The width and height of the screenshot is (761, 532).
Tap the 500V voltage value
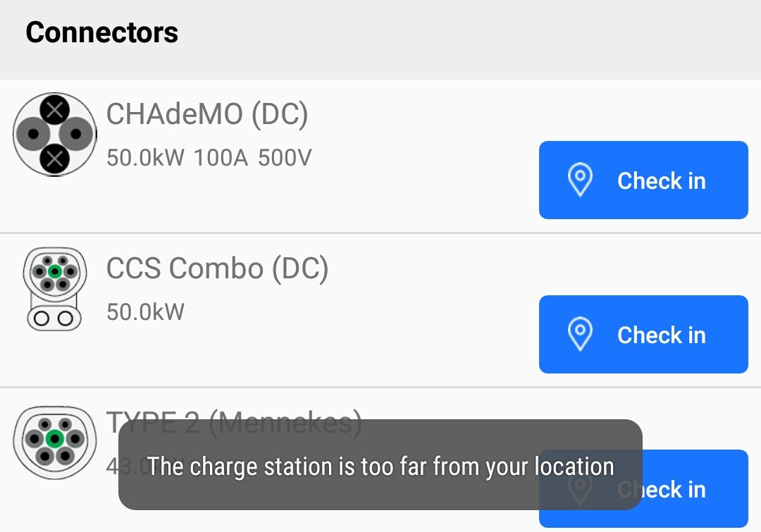coord(285,158)
